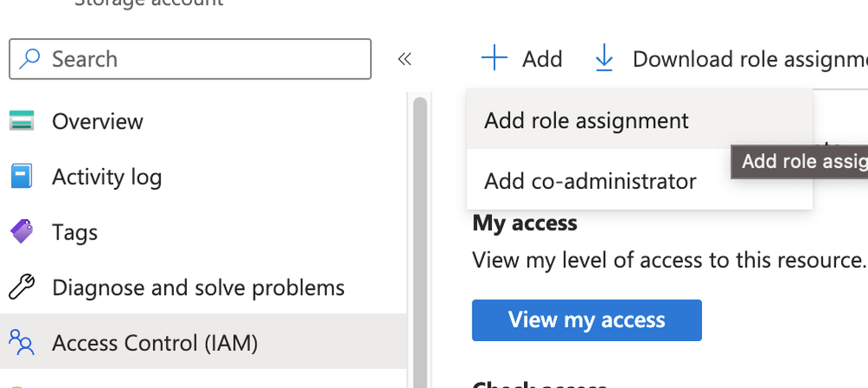The width and height of the screenshot is (868, 388).
Task: Click the Overview icon in the sidebar
Action: click(x=22, y=121)
